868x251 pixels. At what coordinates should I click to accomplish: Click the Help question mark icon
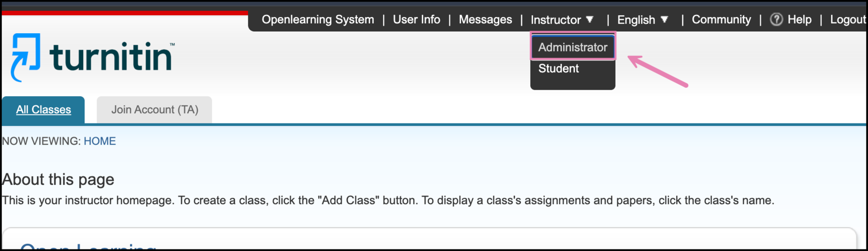point(776,20)
